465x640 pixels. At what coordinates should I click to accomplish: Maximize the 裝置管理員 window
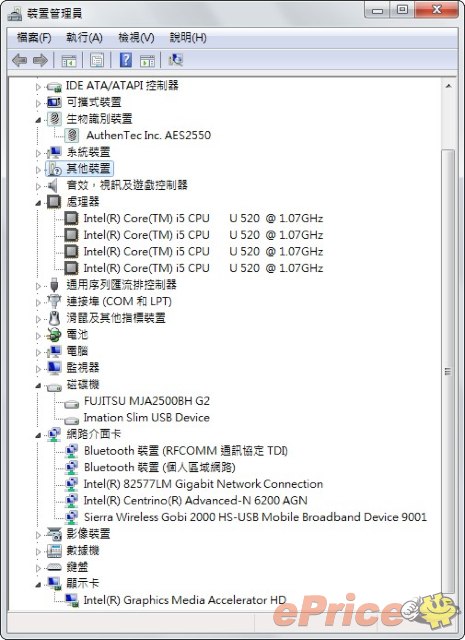pos(402,10)
